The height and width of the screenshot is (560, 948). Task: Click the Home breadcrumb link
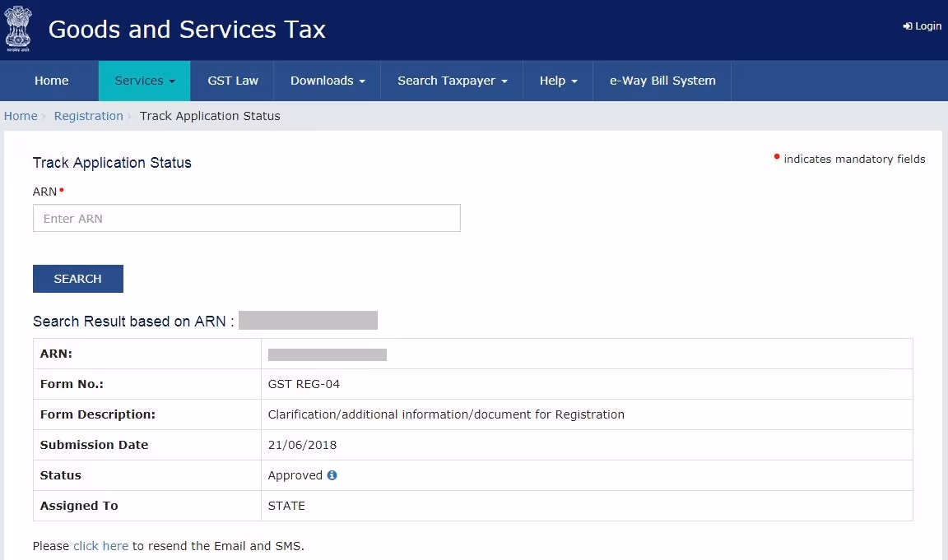click(21, 116)
